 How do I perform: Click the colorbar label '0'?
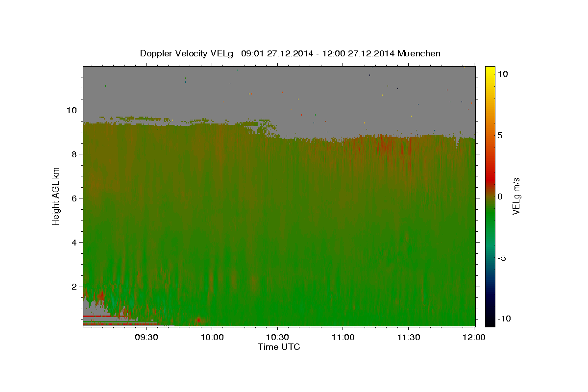pos(500,196)
